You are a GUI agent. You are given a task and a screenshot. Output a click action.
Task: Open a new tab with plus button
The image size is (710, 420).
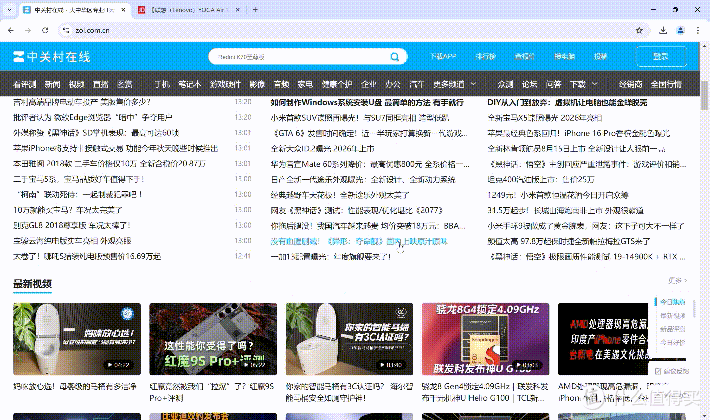tap(255, 10)
